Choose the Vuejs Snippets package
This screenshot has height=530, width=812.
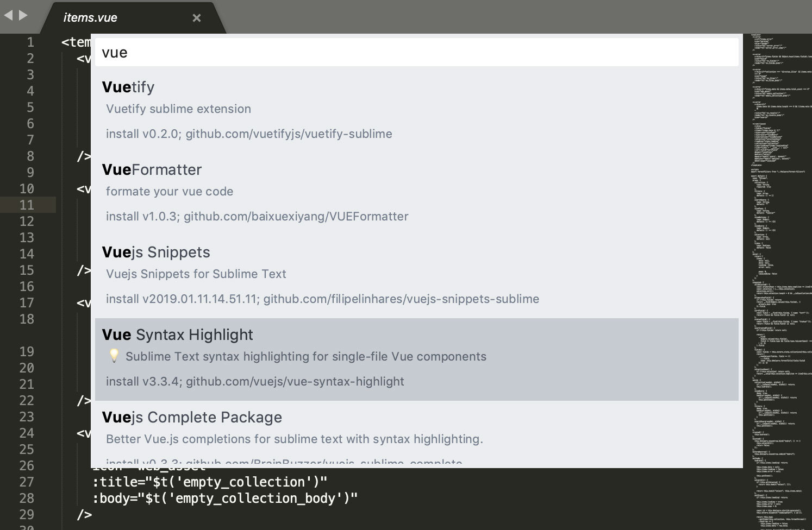click(x=156, y=252)
